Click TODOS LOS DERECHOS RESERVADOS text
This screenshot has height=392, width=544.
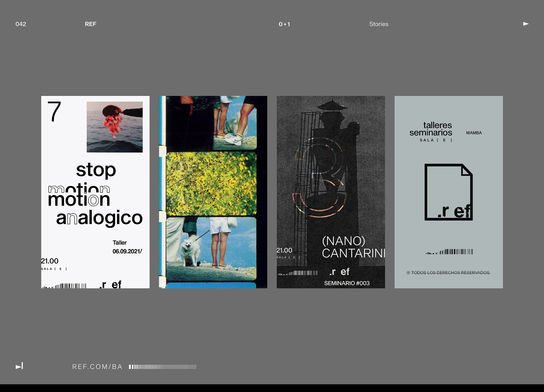[x=449, y=273]
